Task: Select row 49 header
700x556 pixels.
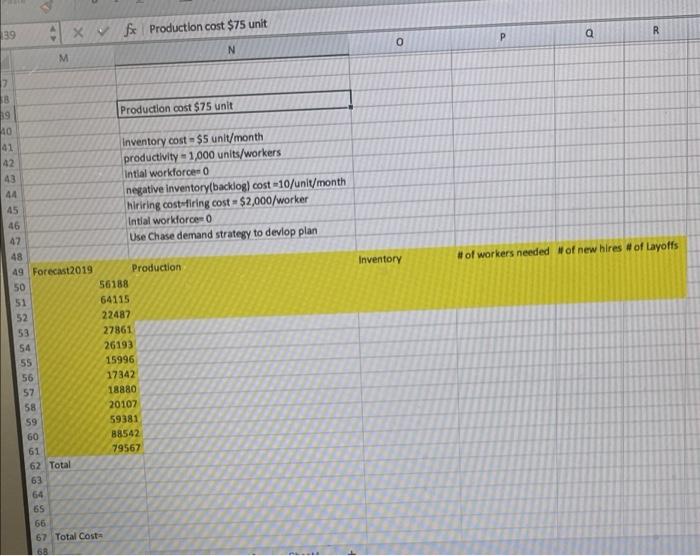Action: 18,272
